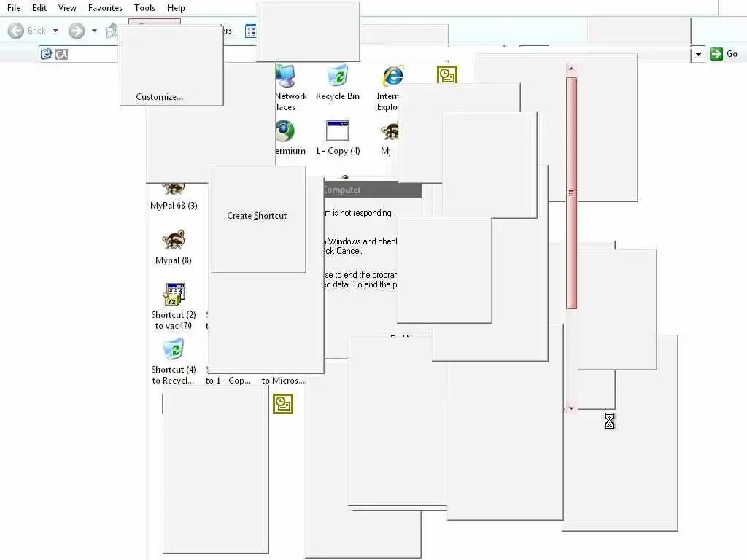Click the Forward arrow toolbar button
This screenshot has height=560, width=747.
[x=76, y=31]
